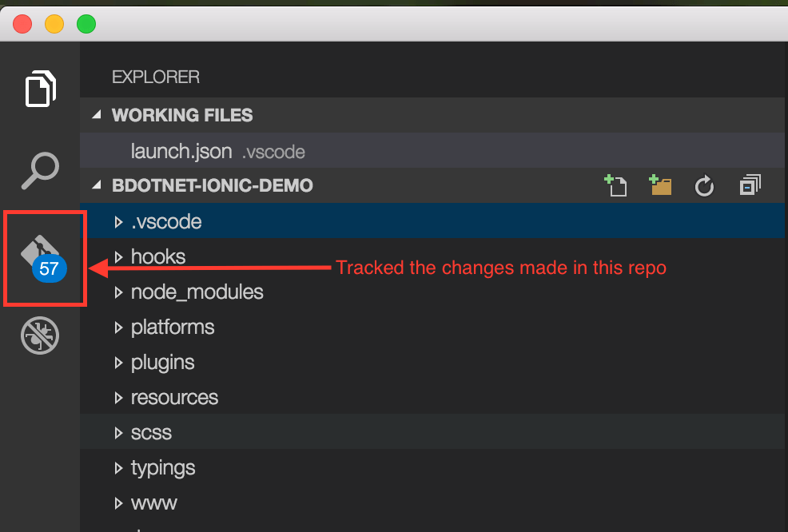Viewport: 788px width, 532px height.
Task: Select the typings folder entry
Action: tap(163, 467)
